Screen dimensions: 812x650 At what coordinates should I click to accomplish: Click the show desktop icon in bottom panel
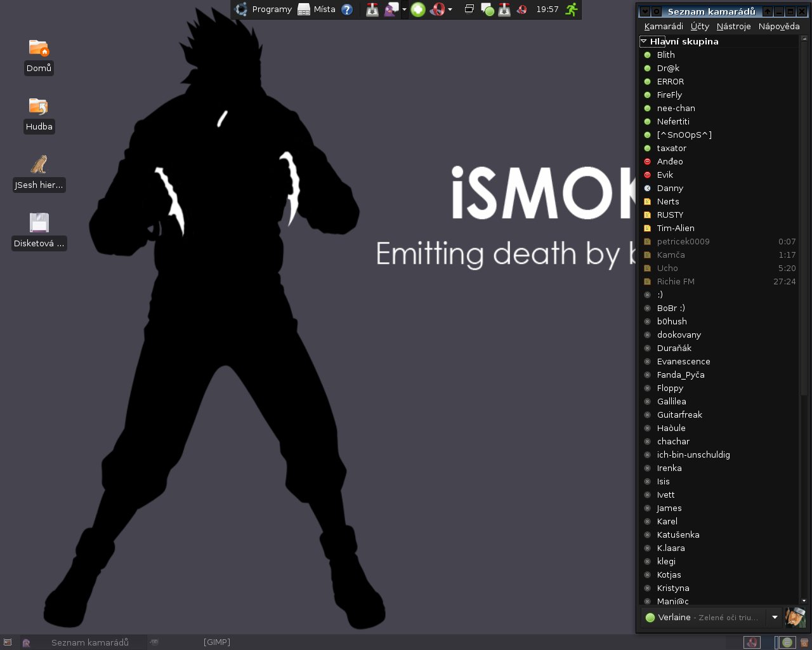(x=8, y=642)
